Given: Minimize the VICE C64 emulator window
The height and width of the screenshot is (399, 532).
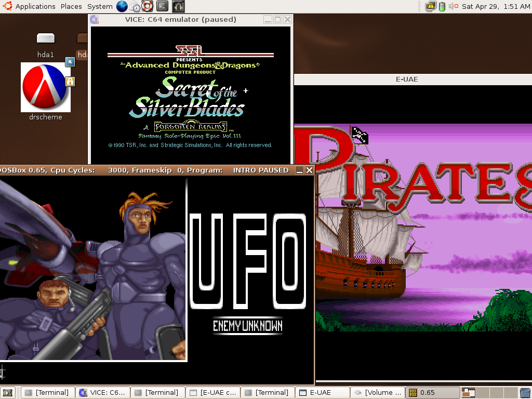Looking at the screenshot, I should coord(268,20).
